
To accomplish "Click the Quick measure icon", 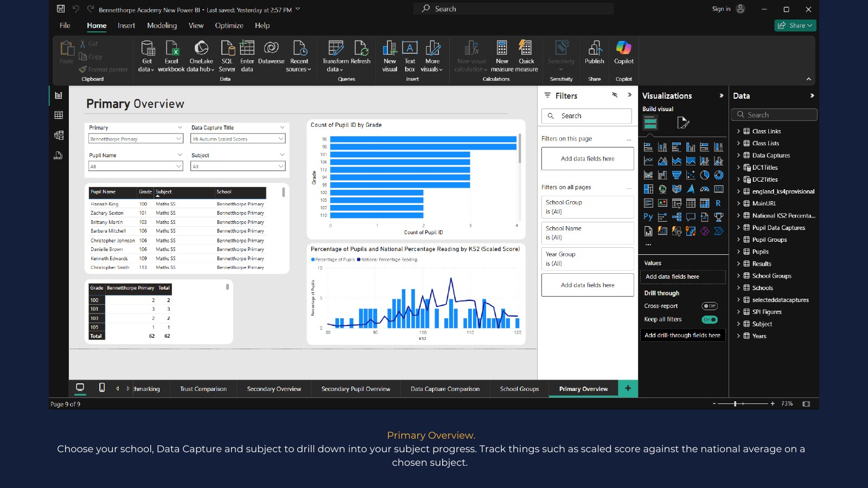I will pyautogui.click(x=526, y=56).
